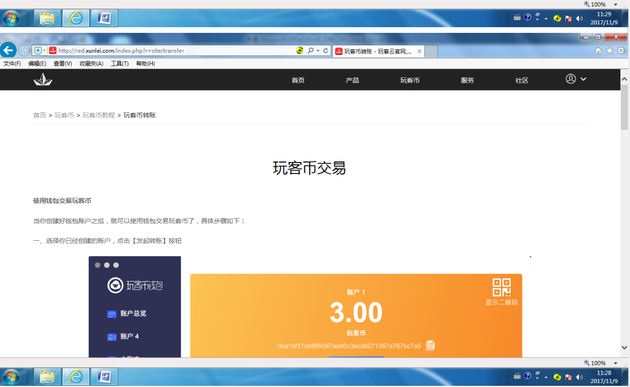Open the 帮助(H) menu
This screenshot has width=630, height=387.
[x=145, y=63]
